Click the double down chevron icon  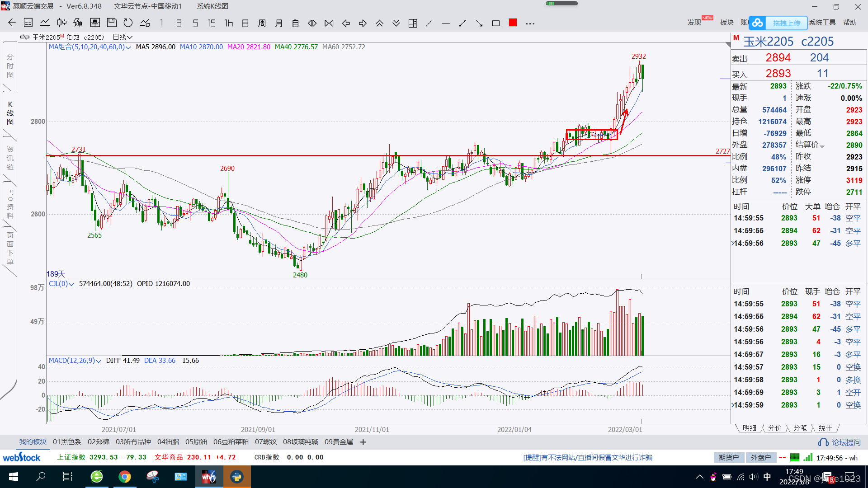(396, 23)
